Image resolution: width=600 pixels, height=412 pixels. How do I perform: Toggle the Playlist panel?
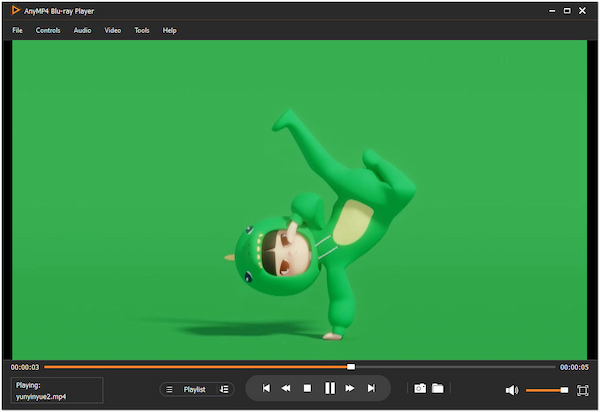pos(194,389)
